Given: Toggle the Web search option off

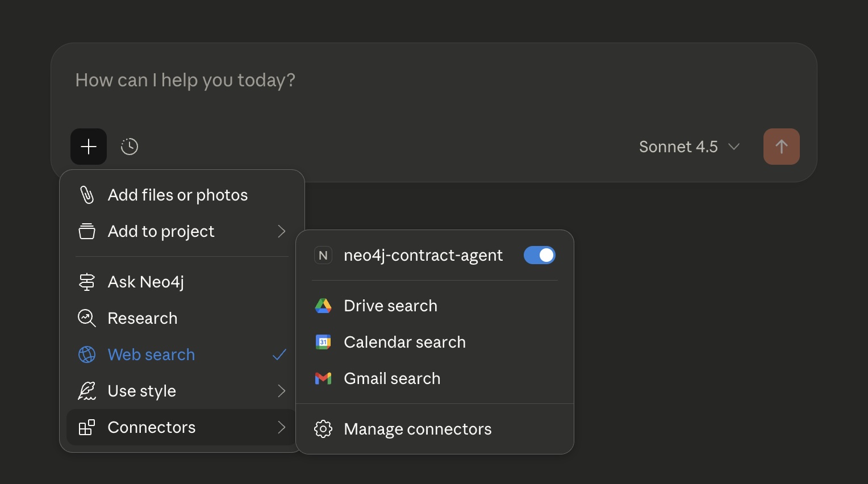Looking at the screenshot, I should [151, 354].
